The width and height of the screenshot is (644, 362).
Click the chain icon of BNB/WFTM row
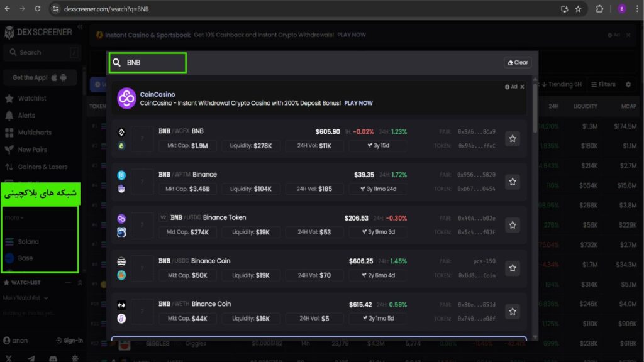pyautogui.click(x=121, y=175)
